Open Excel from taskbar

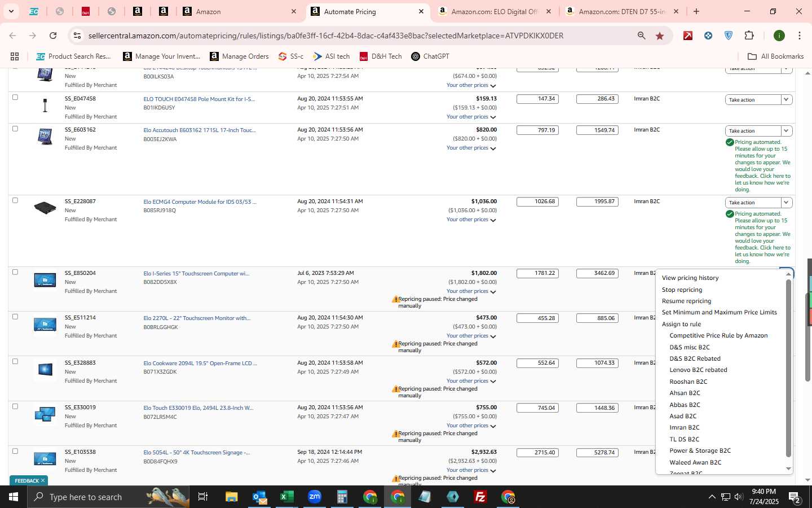(287, 497)
